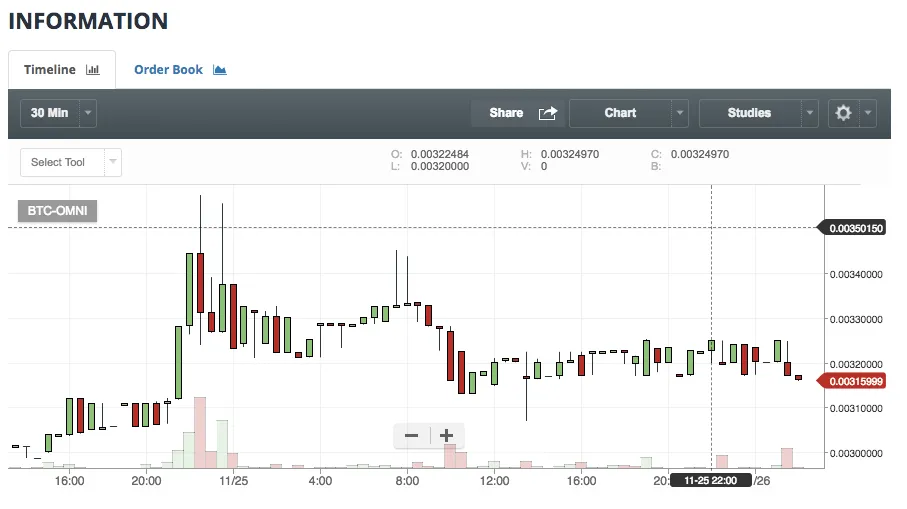Click the red 0.00315999 current price tag
The height and width of the screenshot is (509, 907).
pyautogui.click(x=851, y=381)
